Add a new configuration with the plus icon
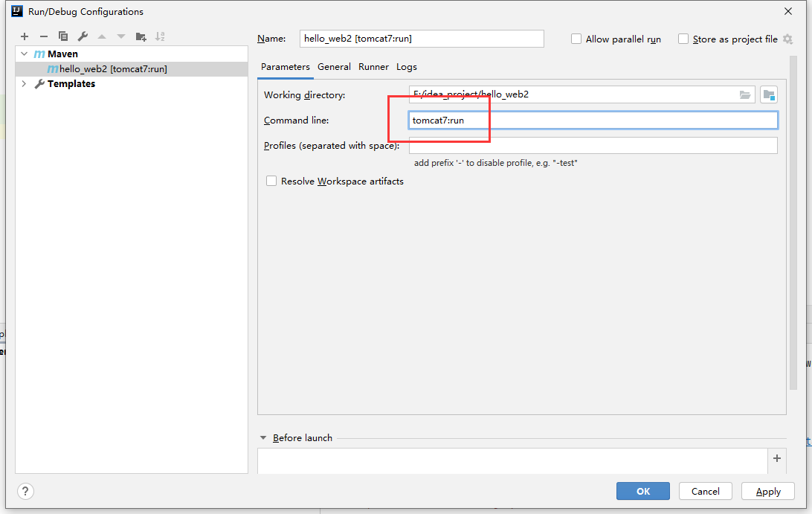 tap(25, 36)
